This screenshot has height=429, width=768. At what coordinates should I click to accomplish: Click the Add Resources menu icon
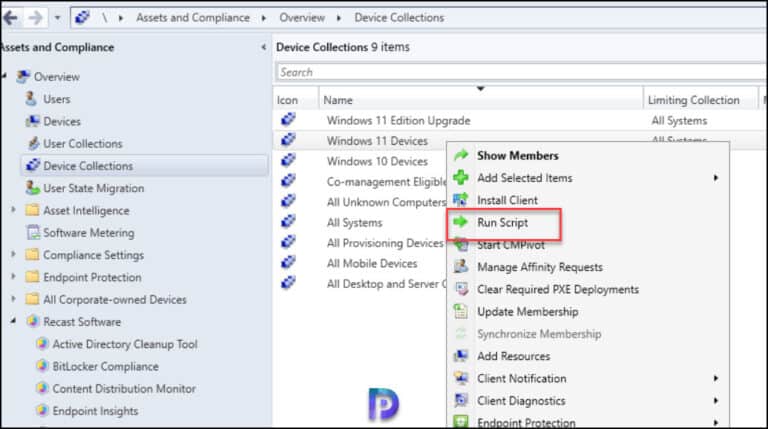pyautogui.click(x=461, y=356)
